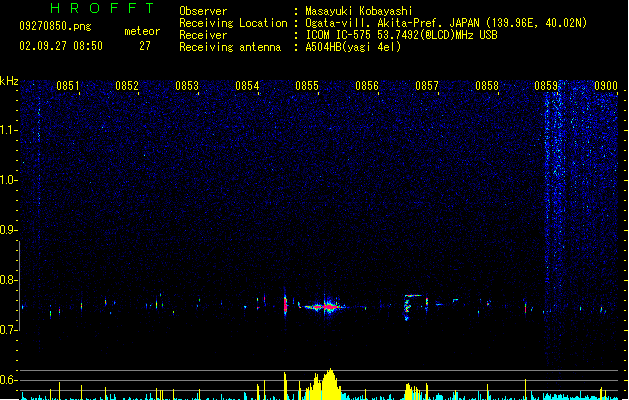Click the bracket-shaped echo near 0857

click(415, 307)
